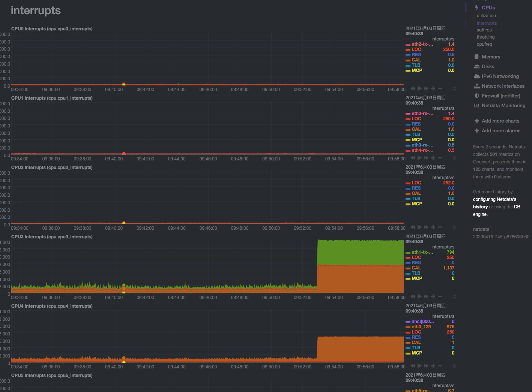This screenshot has width=532, height=392.
Task: Click the CPU2 chart height resize handle
Action: 454,227
